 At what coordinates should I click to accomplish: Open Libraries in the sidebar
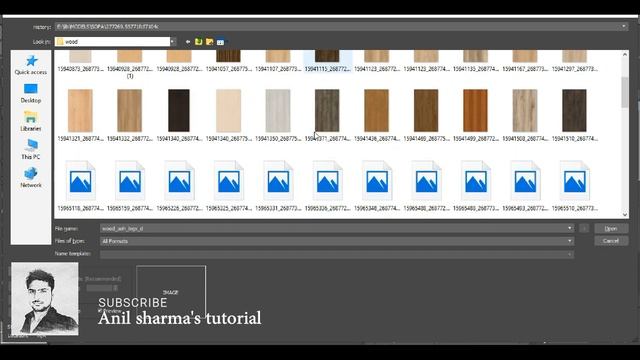tap(31, 121)
